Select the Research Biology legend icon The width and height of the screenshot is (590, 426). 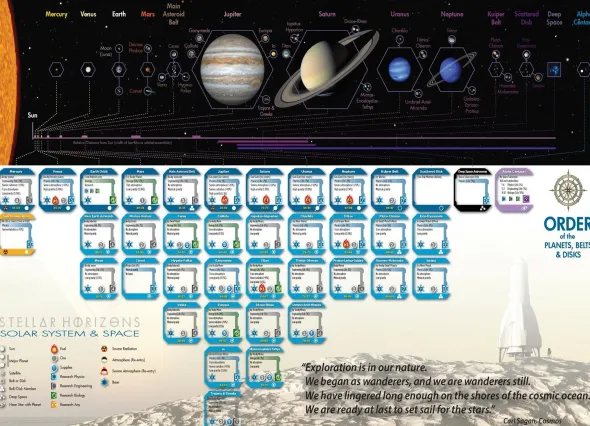tap(54, 396)
